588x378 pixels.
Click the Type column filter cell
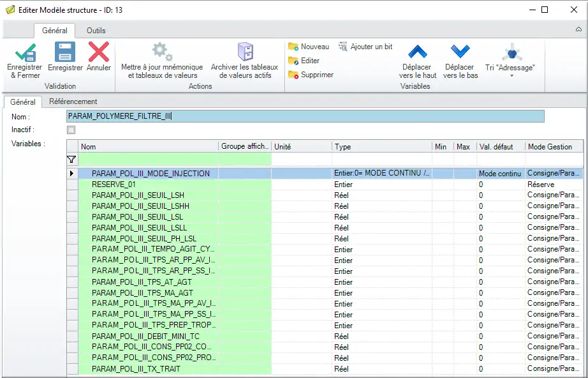[x=382, y=160]
